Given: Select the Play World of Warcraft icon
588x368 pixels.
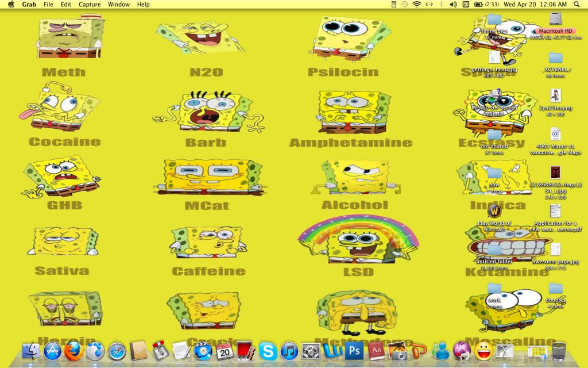Looking at the screenshot, I should pos(494,211).
